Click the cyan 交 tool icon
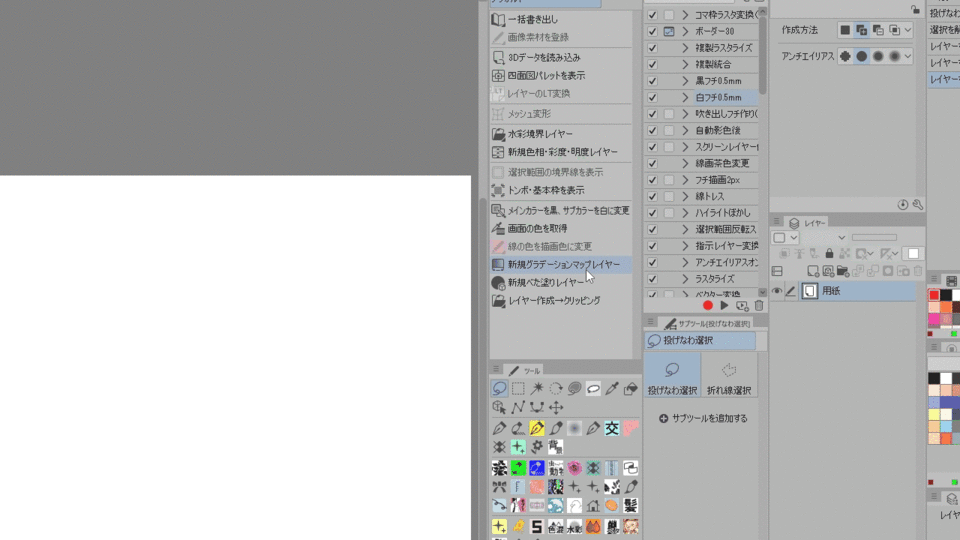Viewport: 960px width, 540px height. pyautogui.click(x=612, y=428)
